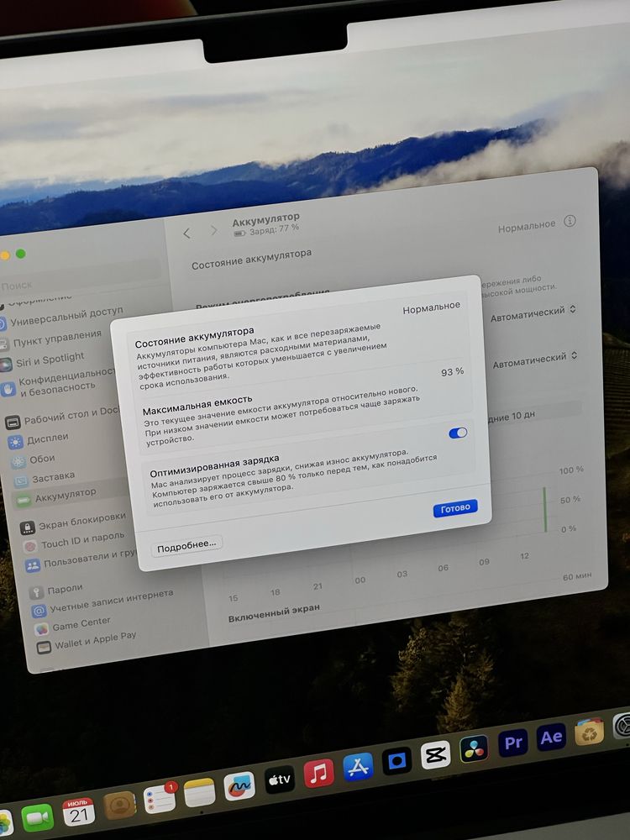Go forward with the right chevron
This screenshot has height=840, width=630.
coord(213,230)
